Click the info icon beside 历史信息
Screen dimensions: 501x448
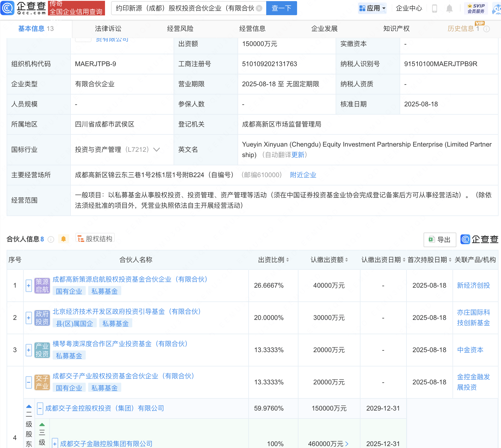pyautogui.click(x=487, y=29)
